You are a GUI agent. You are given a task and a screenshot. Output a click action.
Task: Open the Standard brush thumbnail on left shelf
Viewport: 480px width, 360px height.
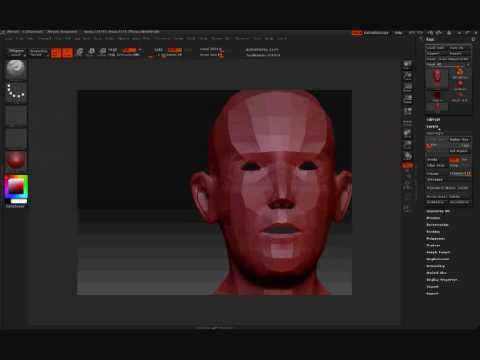point(16,69)
